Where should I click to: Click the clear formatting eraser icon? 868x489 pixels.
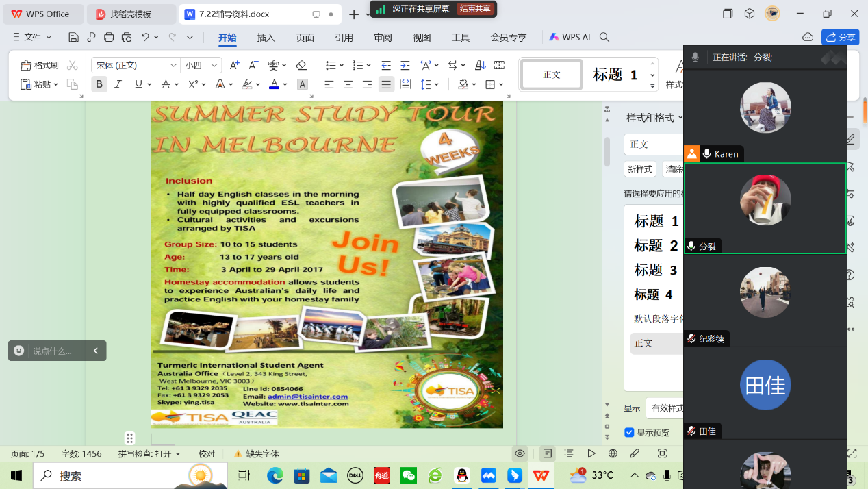point(301,65)
